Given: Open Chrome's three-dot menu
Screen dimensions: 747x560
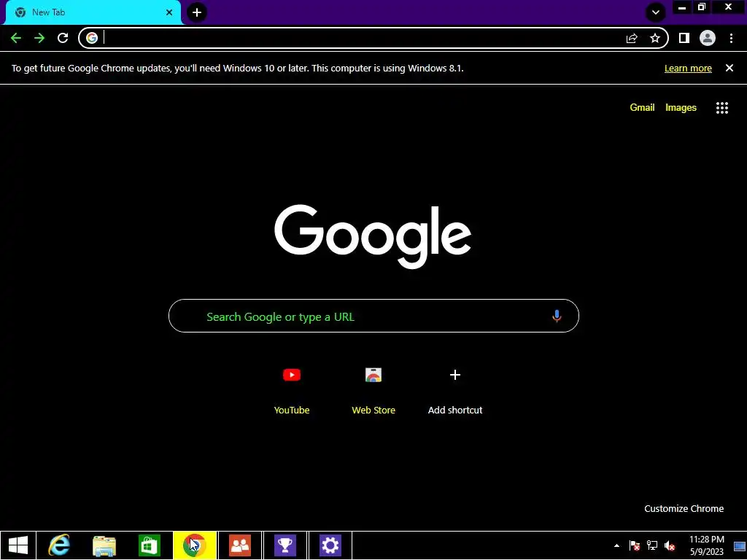Looking at the screenshot, I should [731, 38].
